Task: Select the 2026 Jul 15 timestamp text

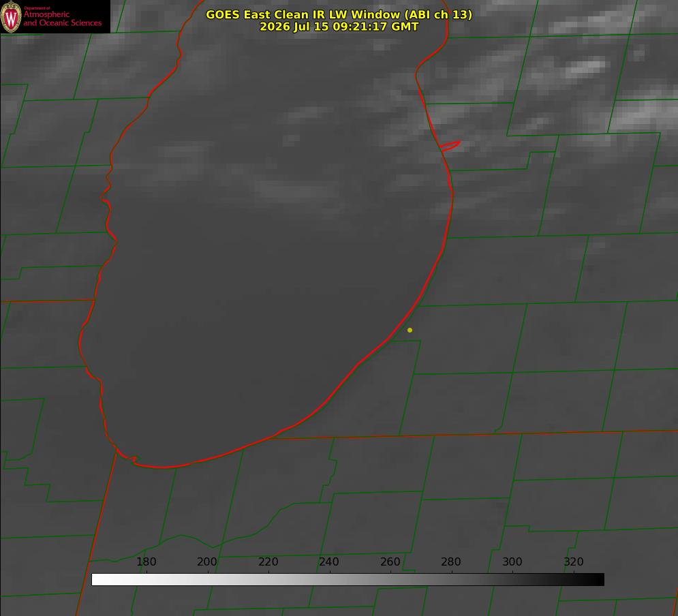Action: coord(339,27)
